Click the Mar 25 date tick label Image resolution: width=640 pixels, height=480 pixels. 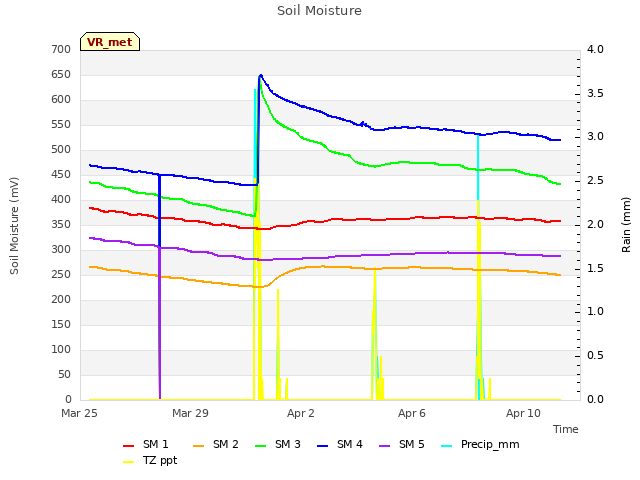[80, 413]
